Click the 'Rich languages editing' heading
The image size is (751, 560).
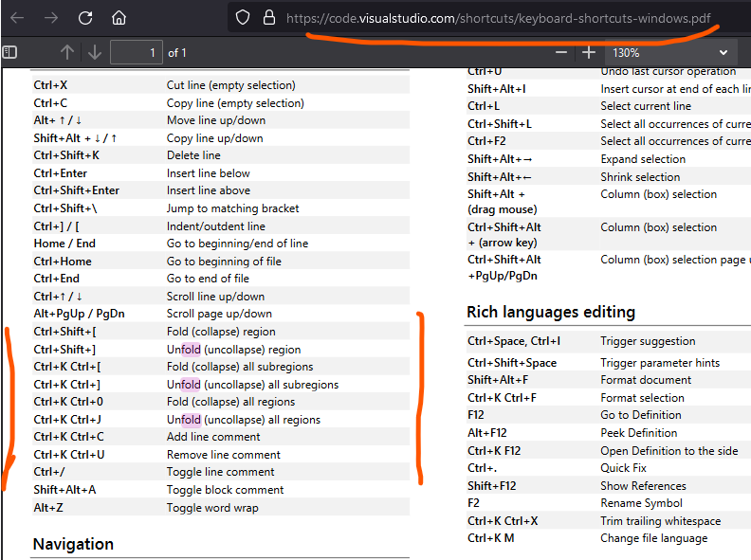point(551,312)
